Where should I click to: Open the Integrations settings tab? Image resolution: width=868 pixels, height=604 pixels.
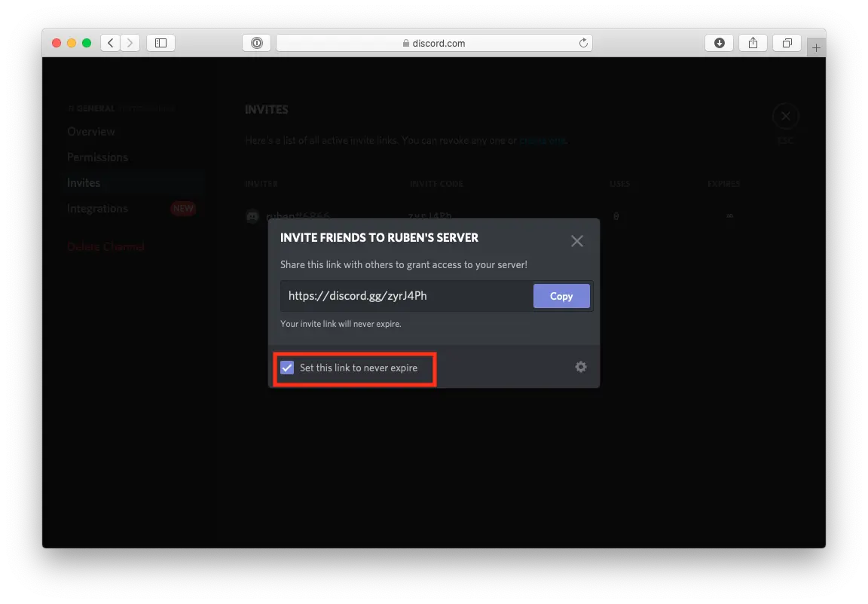coord(97,209)
